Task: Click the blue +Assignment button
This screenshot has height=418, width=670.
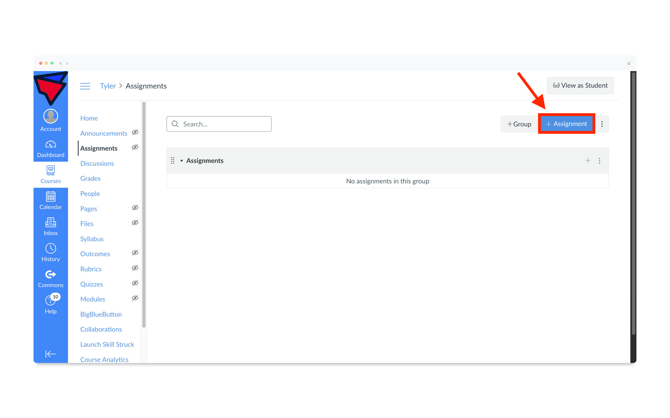Action: [567, 124]
